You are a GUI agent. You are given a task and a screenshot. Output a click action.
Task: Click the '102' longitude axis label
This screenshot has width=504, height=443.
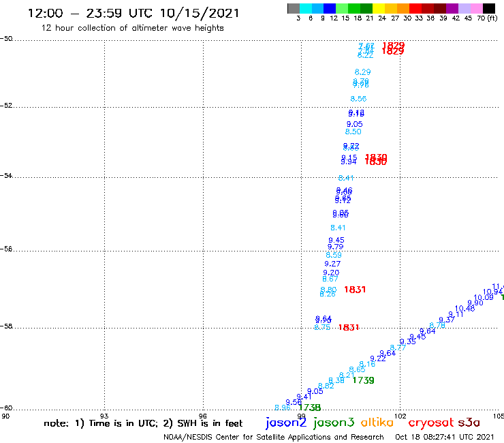tap(400, 416)
